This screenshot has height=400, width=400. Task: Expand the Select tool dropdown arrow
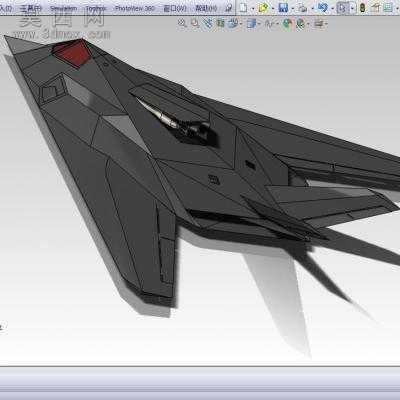click(x=352, y=8)
